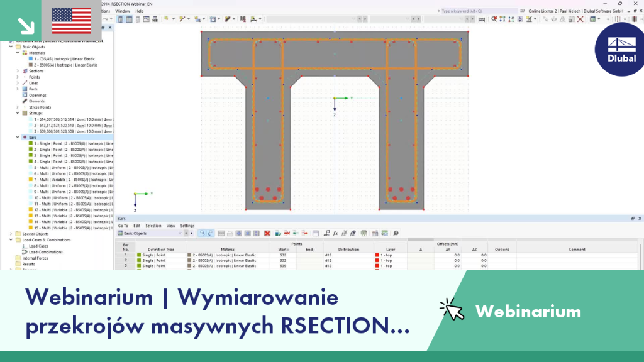Screen dimensions: 644x362
Task: Click the Bars node icon in navigator
Action: (x=25, y=138)
